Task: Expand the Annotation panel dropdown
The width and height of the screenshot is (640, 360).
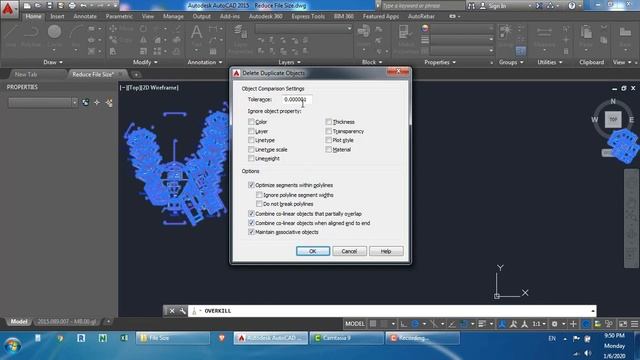Action: (205, 62)
